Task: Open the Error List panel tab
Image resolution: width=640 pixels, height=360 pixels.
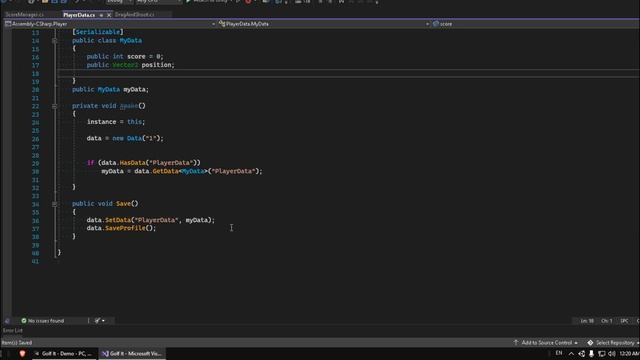Action: point(13,331)
